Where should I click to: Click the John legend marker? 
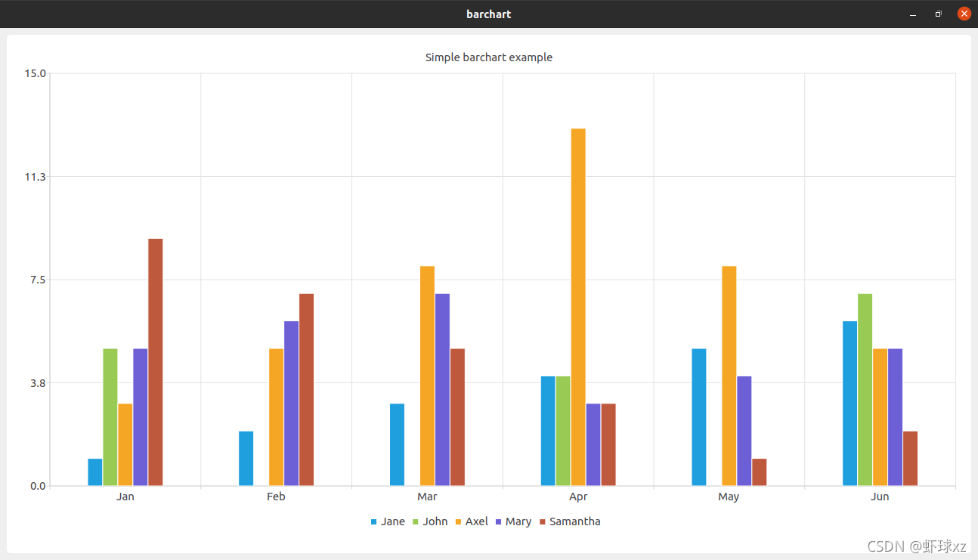(416, 522)
